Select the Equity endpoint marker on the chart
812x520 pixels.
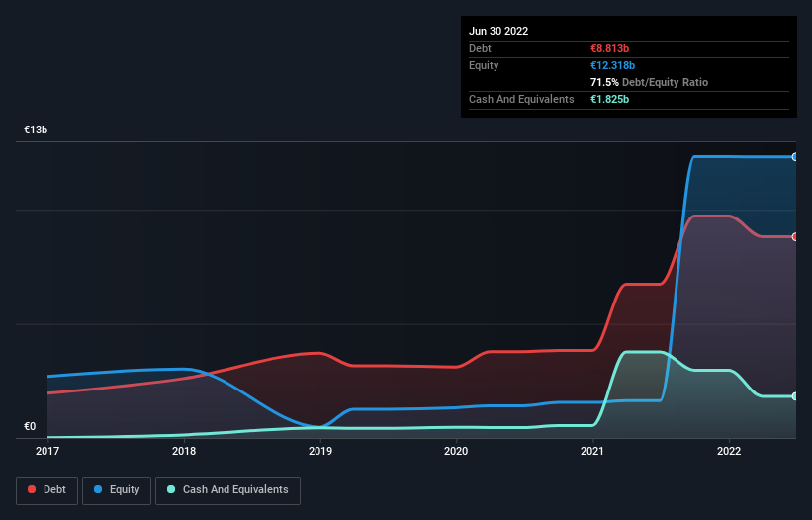click(x=795, y=157)
